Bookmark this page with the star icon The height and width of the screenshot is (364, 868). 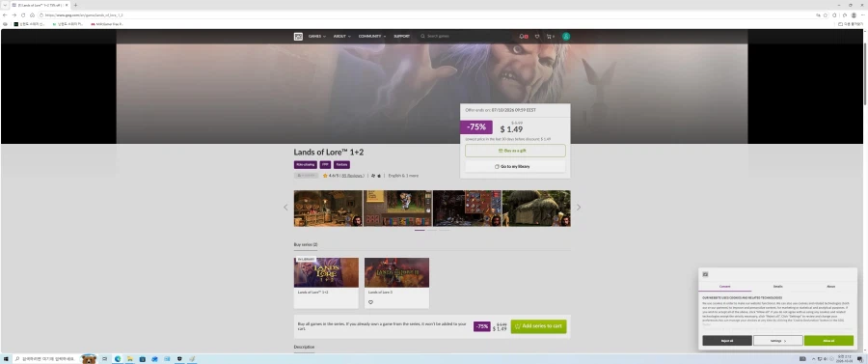(x=826, y=14)
